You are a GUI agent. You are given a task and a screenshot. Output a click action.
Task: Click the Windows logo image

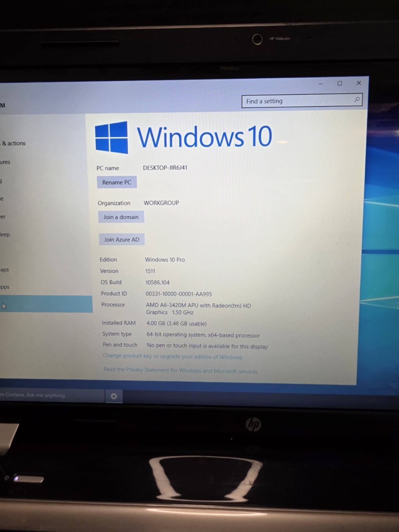click(111, 137)
